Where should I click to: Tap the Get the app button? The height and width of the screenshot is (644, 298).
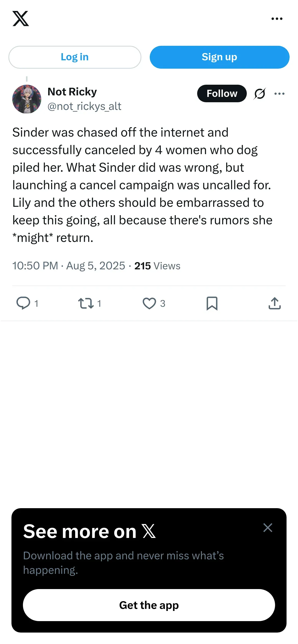[149, 605]
